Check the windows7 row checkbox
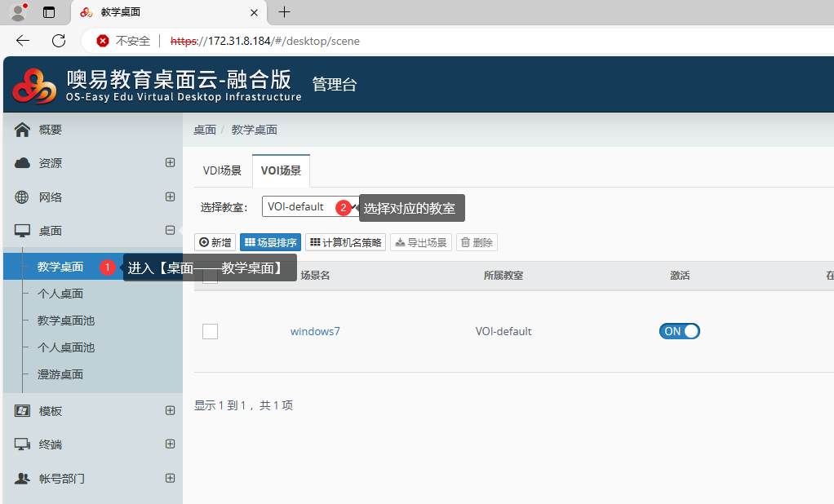 pos(211,331)
